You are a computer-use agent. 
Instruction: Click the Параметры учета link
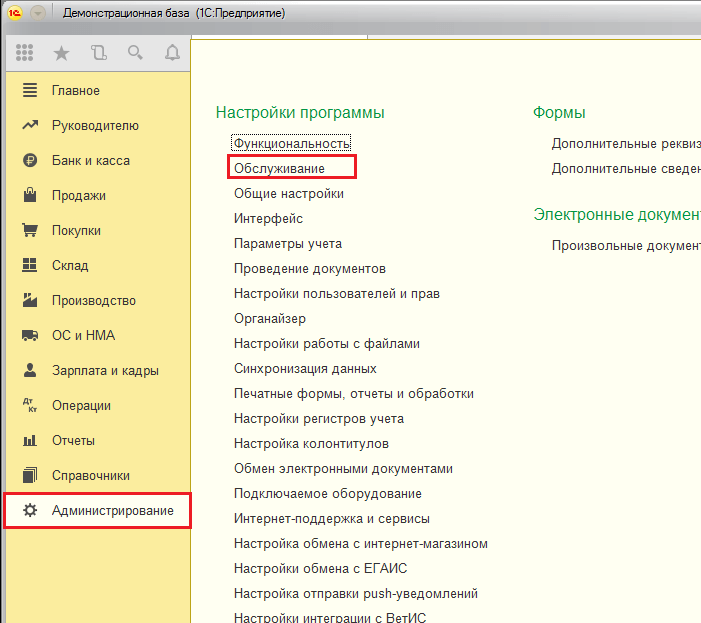click(x=288, y=244)
